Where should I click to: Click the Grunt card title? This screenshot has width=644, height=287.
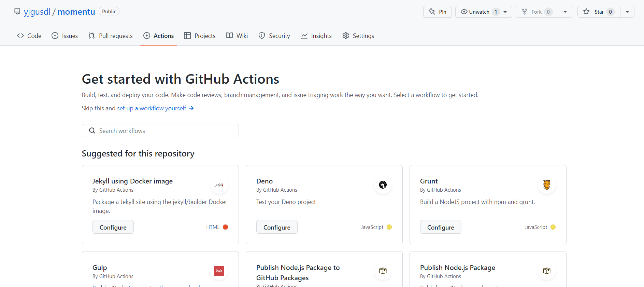pyautogui.click(x=429, y=181)
